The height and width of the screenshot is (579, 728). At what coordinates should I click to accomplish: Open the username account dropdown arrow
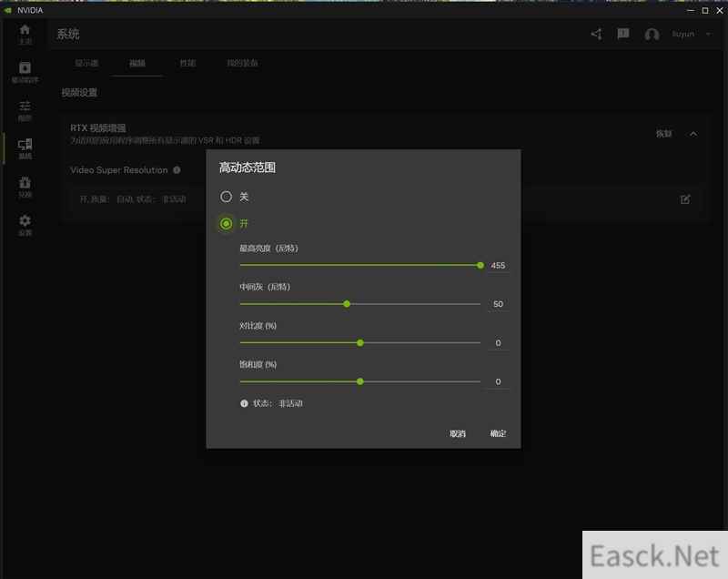[709, 34]
